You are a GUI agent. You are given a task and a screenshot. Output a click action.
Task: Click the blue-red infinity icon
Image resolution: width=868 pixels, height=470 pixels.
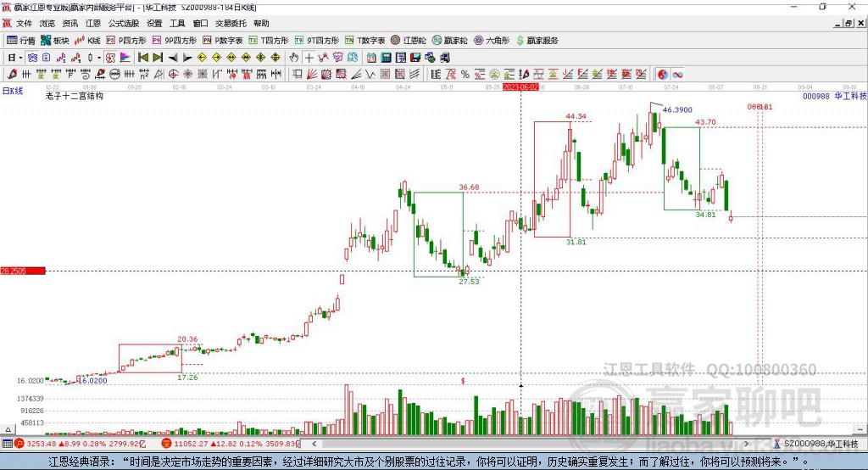[x=677, y=75]
